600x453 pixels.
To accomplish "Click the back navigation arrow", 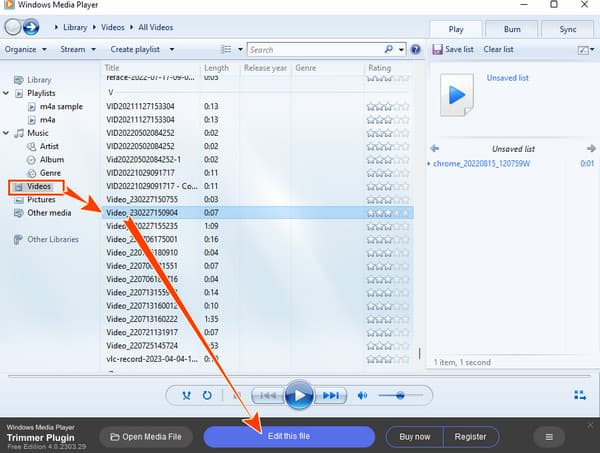I will (x=13, y=28).
